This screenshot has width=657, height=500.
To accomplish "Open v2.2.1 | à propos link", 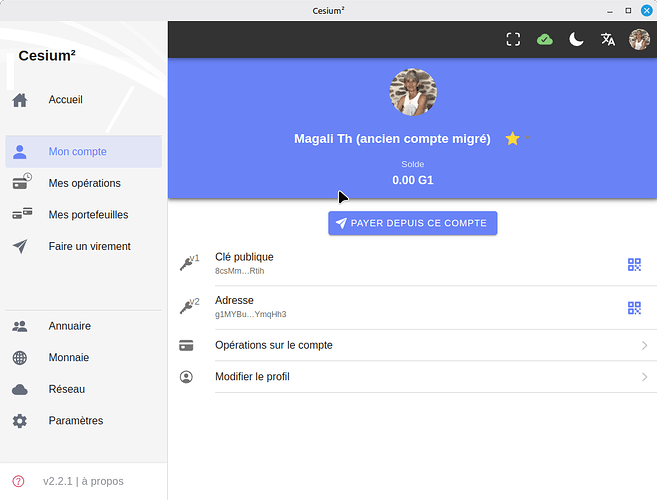I will (83, 481).
